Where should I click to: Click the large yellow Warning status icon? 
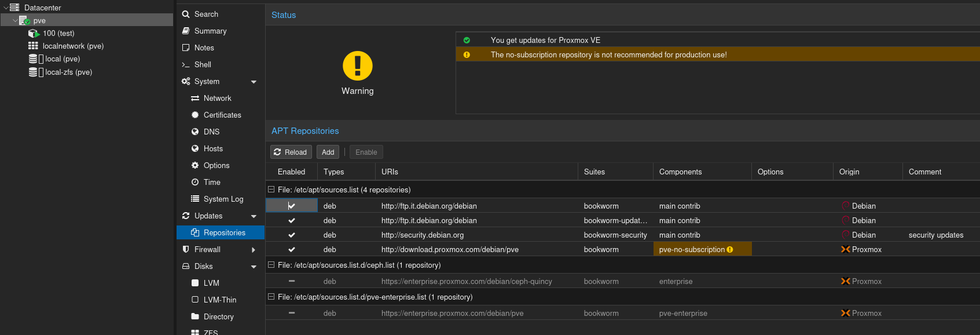358,65
